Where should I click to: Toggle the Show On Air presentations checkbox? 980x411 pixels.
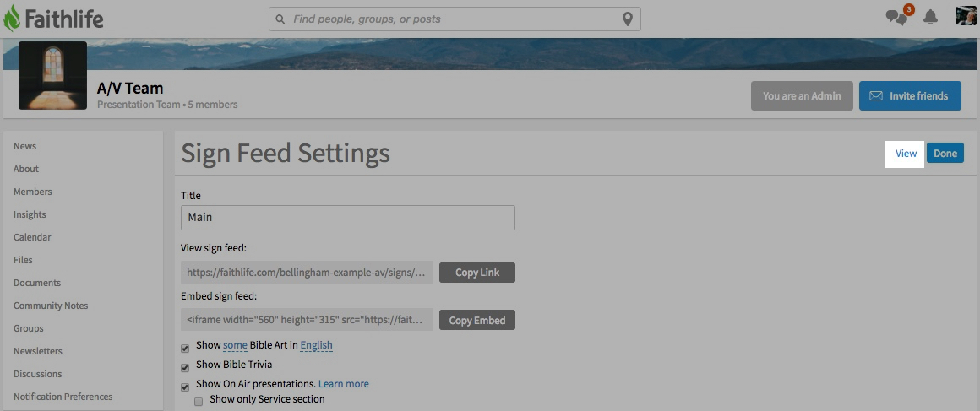click(x=185, y=387)
